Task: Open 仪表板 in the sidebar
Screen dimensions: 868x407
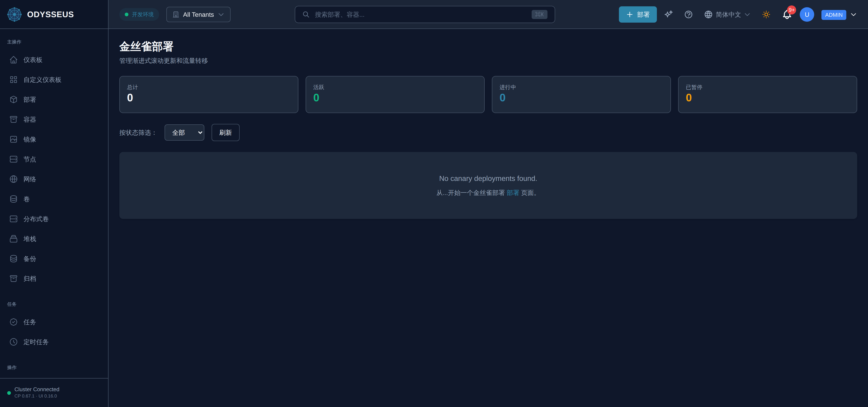Action: coord(54,60)
